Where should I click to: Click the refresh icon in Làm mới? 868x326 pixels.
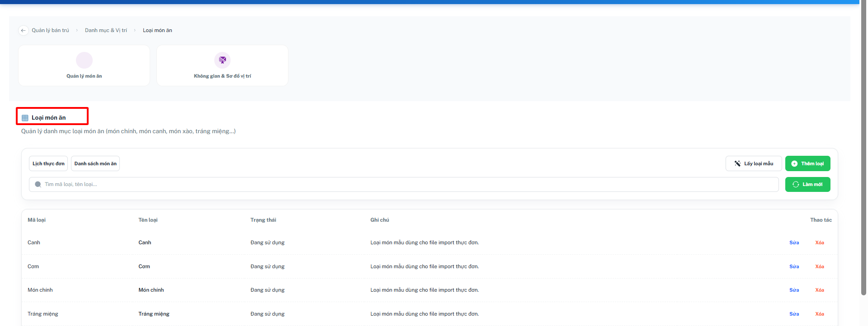(796, 184)
